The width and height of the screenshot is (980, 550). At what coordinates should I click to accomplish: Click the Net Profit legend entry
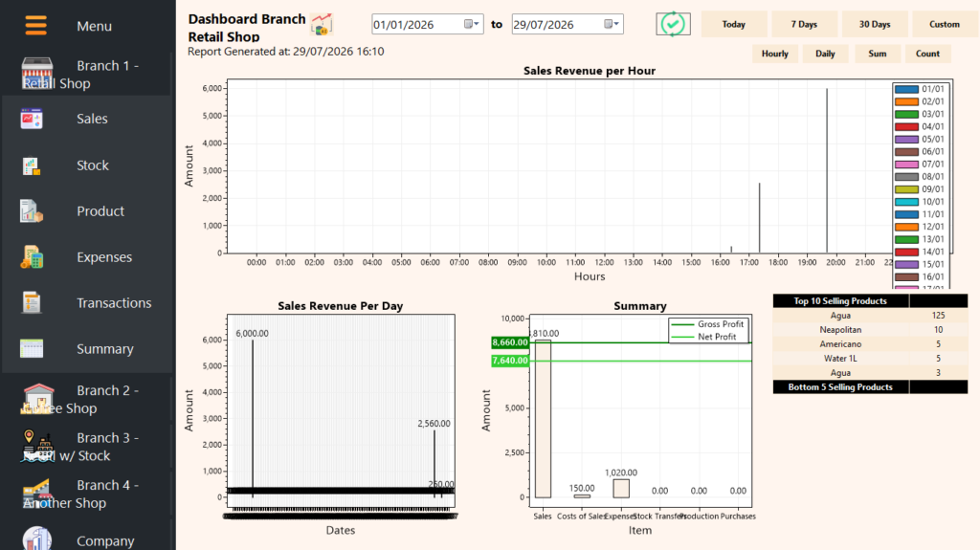pos(703,337)
